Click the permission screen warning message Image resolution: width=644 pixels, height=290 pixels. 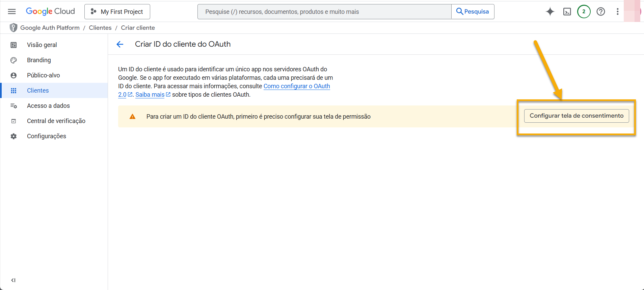(x=259, y=117)
